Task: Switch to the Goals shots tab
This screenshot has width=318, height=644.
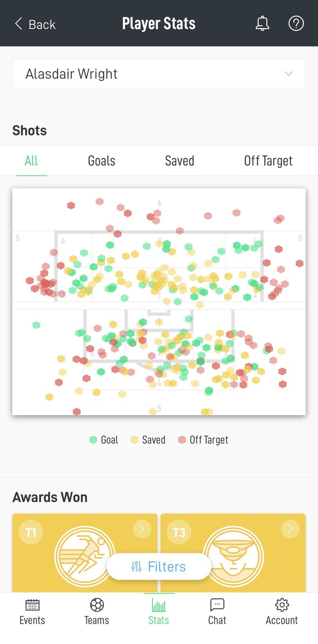Action: click(101, 160)
